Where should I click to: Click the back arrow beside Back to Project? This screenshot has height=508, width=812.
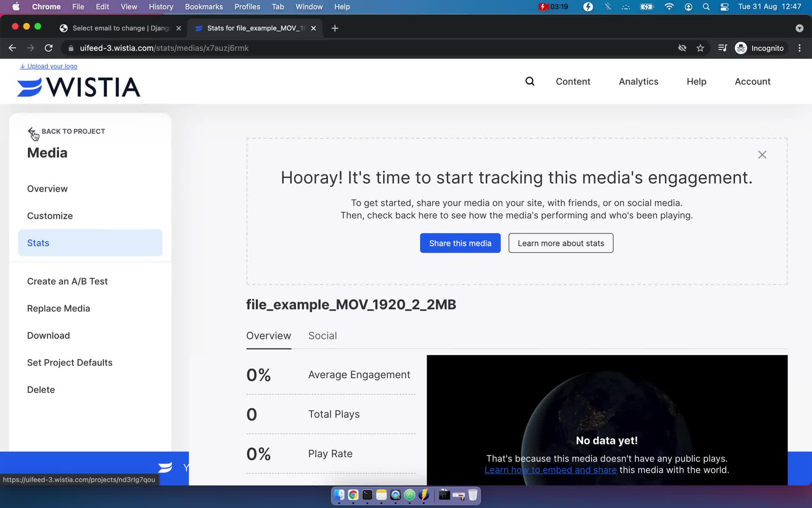32,131
